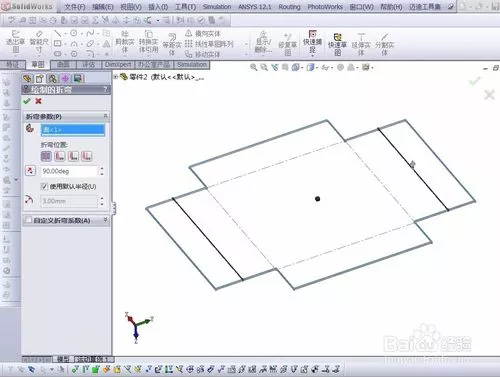Select the Arc sketch tool
The image size is (500, 377).
(x=74, y=44)
